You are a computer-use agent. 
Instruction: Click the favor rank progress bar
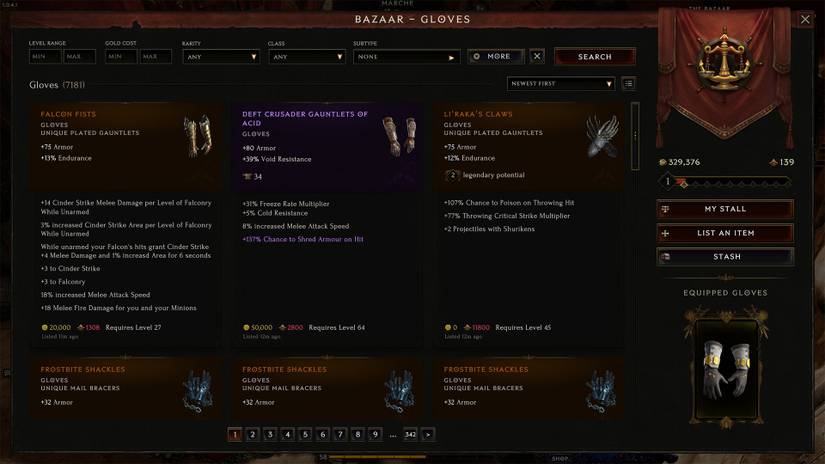[725, 183]
